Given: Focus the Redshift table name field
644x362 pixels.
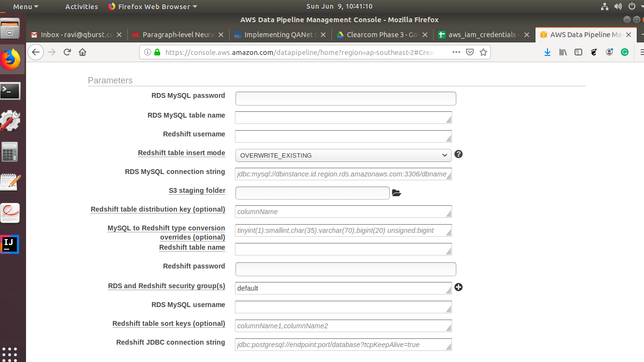Looking at the screenshot, I should coord(343,249).
